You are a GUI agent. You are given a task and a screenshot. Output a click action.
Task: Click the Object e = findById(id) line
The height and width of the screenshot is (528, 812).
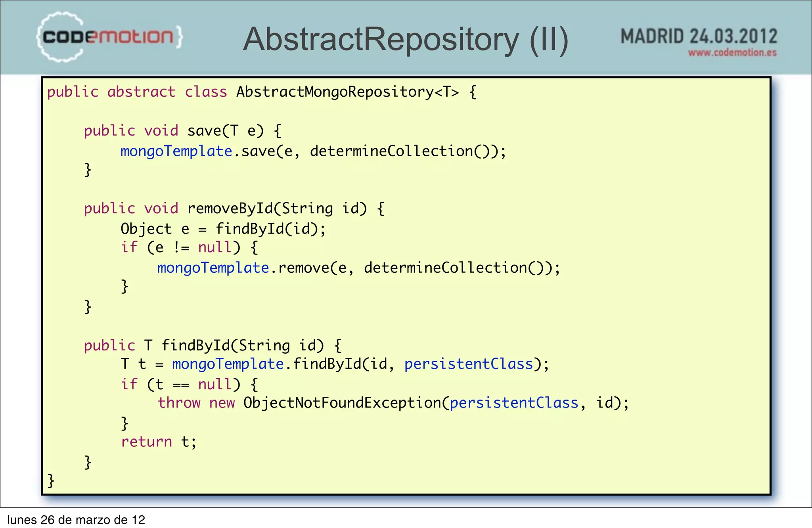[223, 229]
